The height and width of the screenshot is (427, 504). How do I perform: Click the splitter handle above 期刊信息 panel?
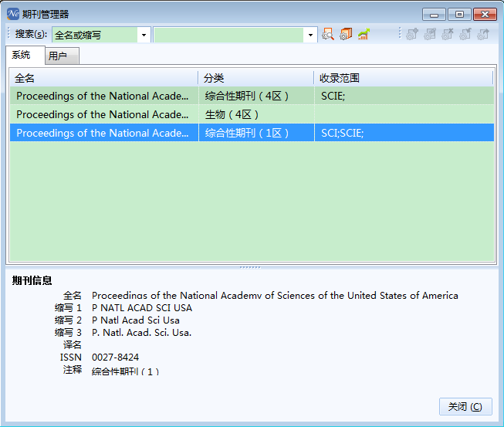click(x=250, y=267)
